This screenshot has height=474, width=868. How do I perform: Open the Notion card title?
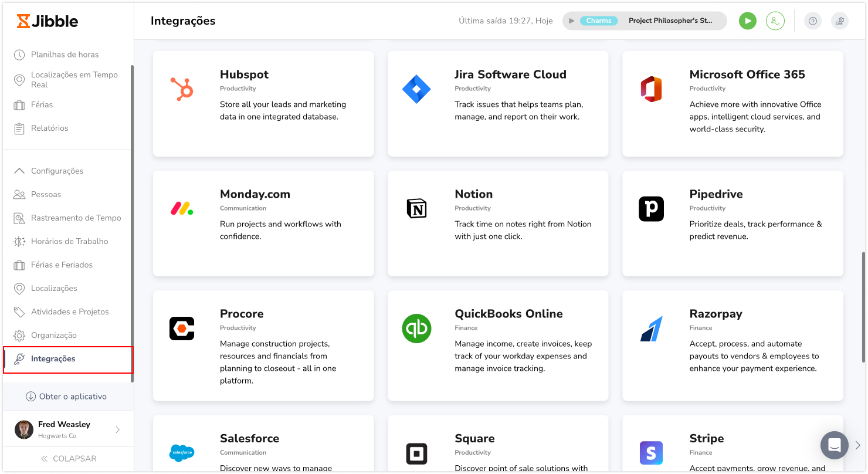pos(473,194)
